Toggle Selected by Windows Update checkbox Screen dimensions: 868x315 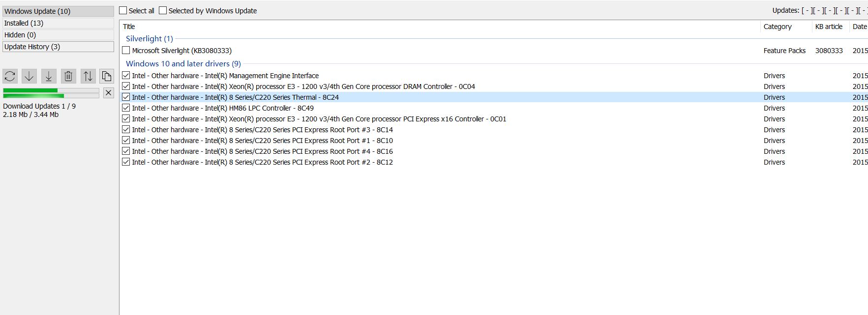tap(163, 10)
